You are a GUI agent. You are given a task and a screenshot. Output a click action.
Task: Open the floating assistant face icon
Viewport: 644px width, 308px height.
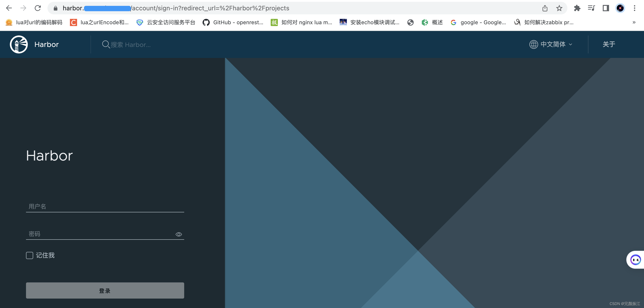click(635, 260)
